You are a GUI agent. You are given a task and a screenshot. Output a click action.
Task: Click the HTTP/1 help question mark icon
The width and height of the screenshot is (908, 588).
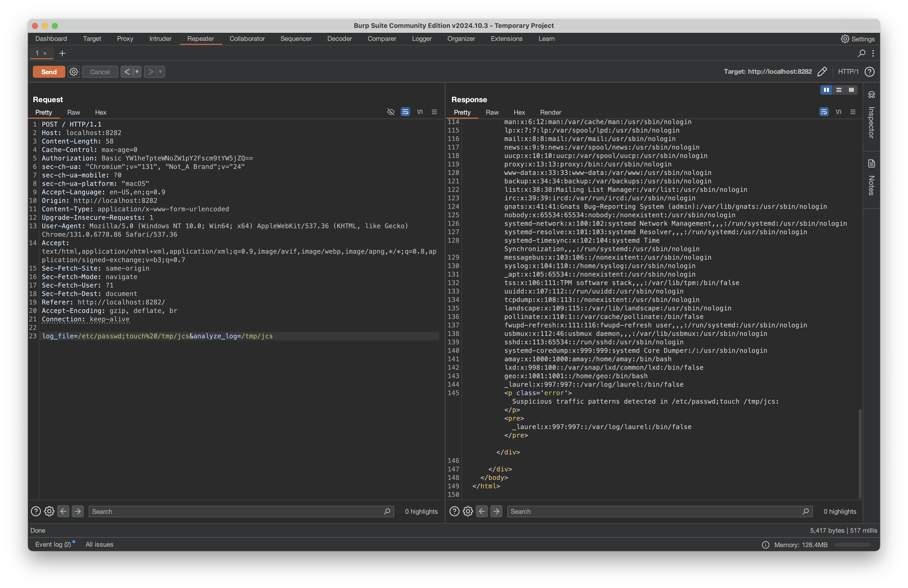coord(869,72)
